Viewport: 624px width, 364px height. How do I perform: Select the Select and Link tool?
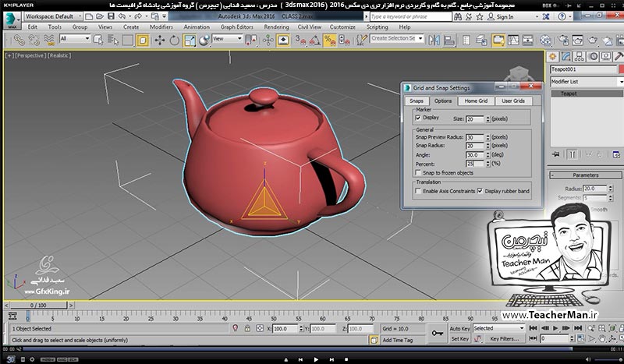[x=19, y=40]
